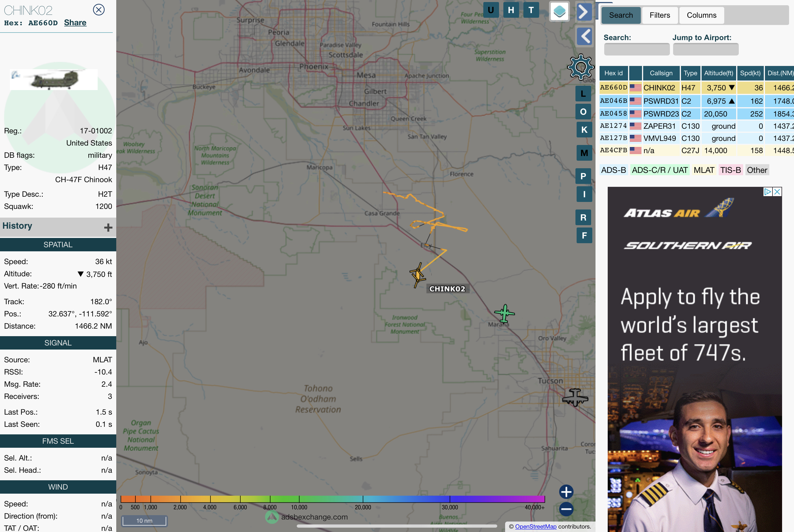Toggle the P map option button
This screenshot has width=794, height=532.
click(583, 176)
